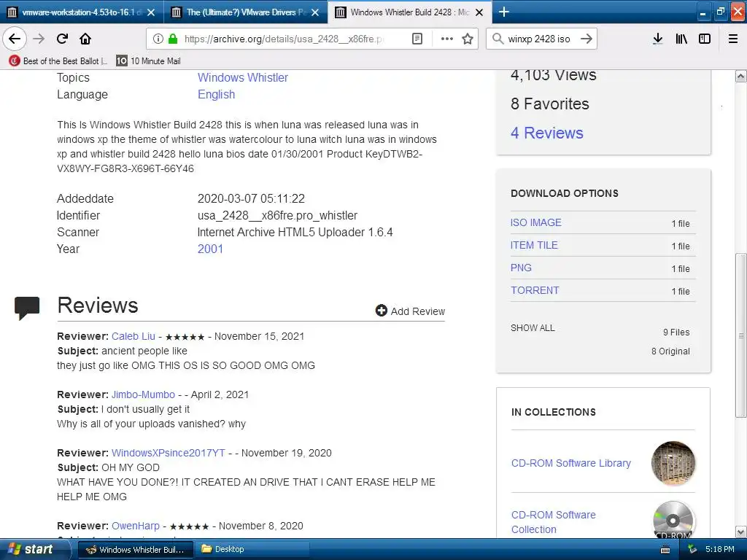The width and height of the screenshot is (747, 560).
Task: Open the Desktop folder taskbar button
Action: pyautogui.click(x=252, y=550)
